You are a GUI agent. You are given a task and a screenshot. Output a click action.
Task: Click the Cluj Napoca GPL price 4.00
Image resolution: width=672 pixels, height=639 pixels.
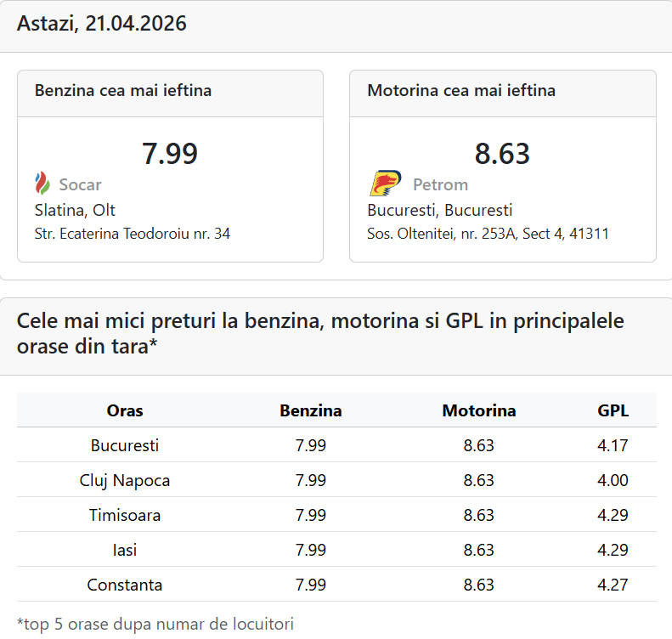(x=613, y=480)
